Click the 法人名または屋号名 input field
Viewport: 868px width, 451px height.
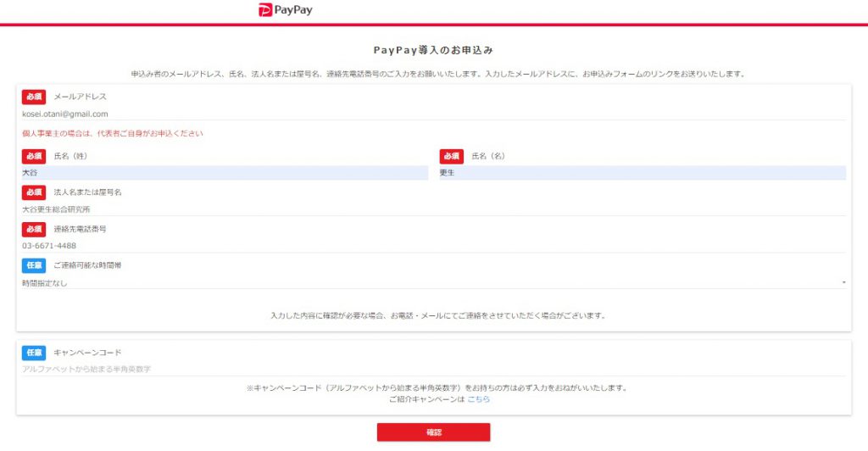click(x=433, y=209)
